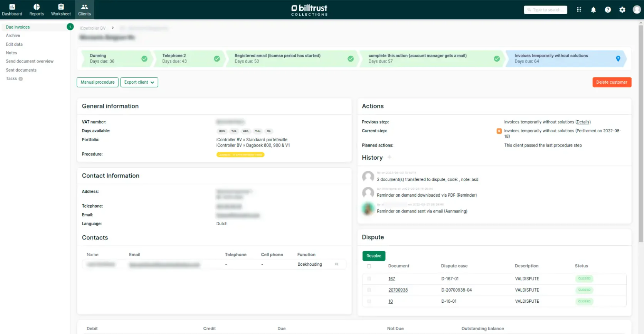Open the user profile avatar
644x334 pixels.
637,10
